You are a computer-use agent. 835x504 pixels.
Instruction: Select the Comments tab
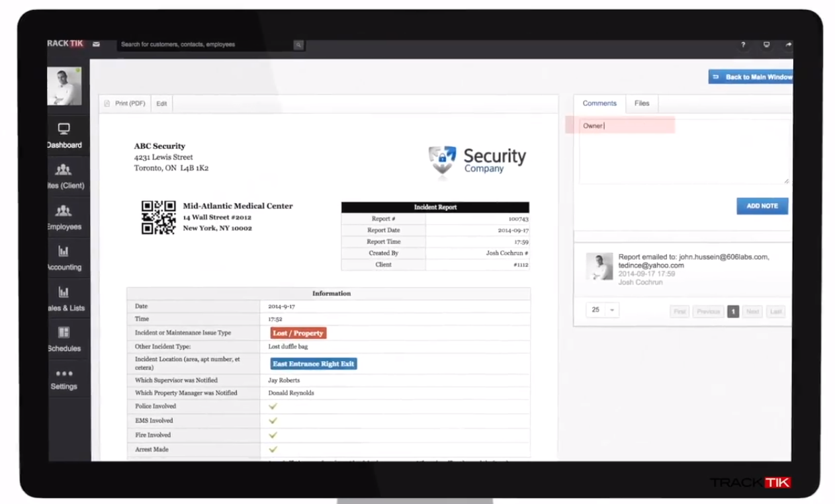tap(599, 103)
